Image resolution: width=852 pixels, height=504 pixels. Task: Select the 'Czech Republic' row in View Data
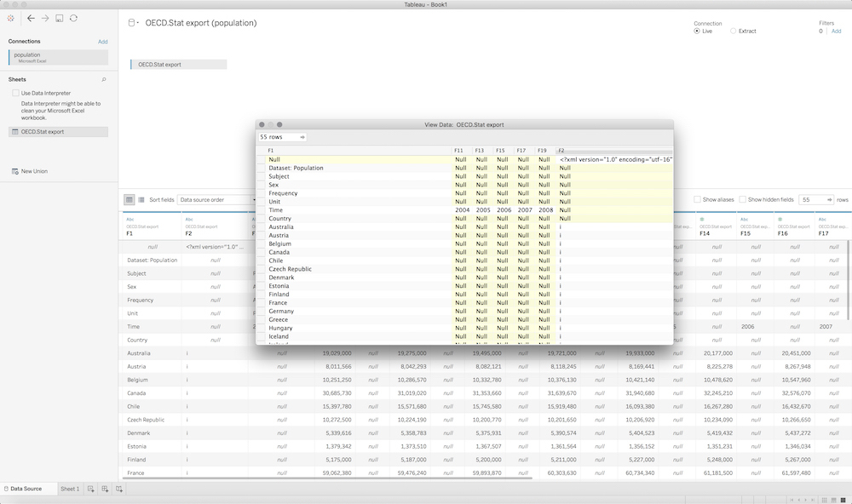pos(464,269)
